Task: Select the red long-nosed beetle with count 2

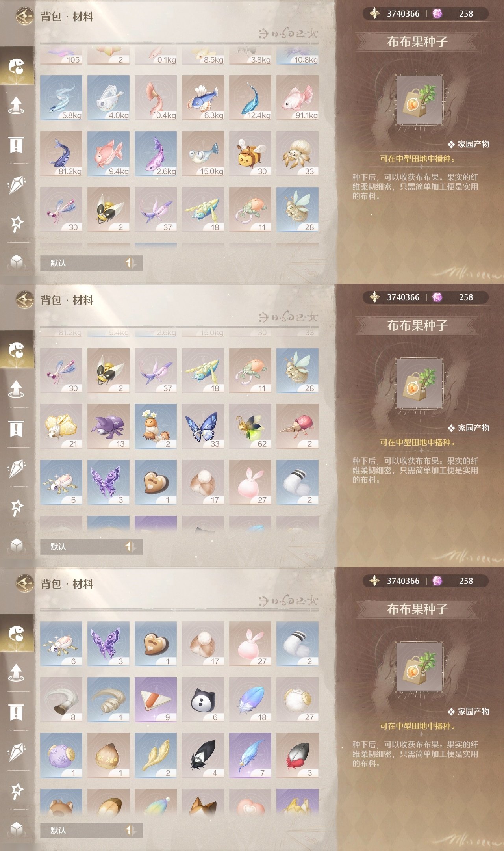Action: [x=297, y=426]
